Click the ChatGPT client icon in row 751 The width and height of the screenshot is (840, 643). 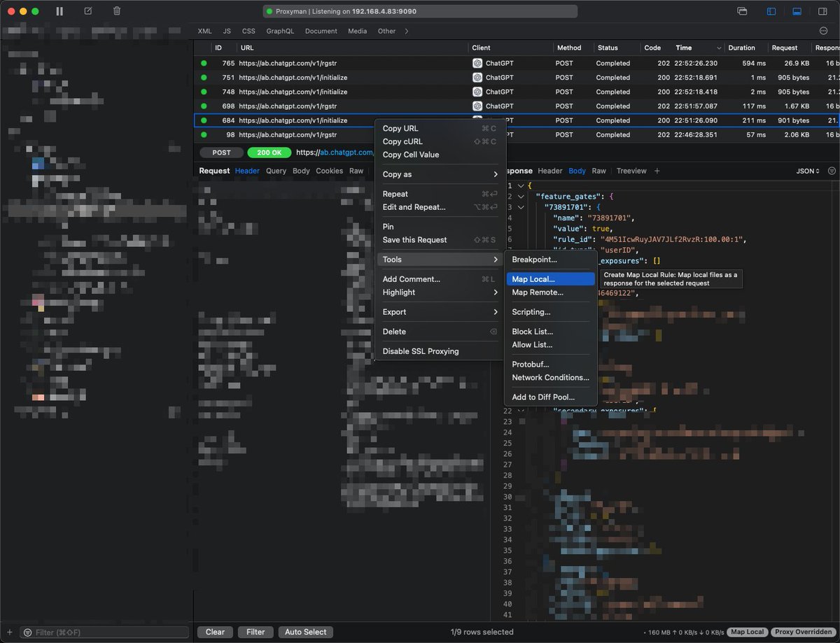pyautogui.click(x=477, y=78)
